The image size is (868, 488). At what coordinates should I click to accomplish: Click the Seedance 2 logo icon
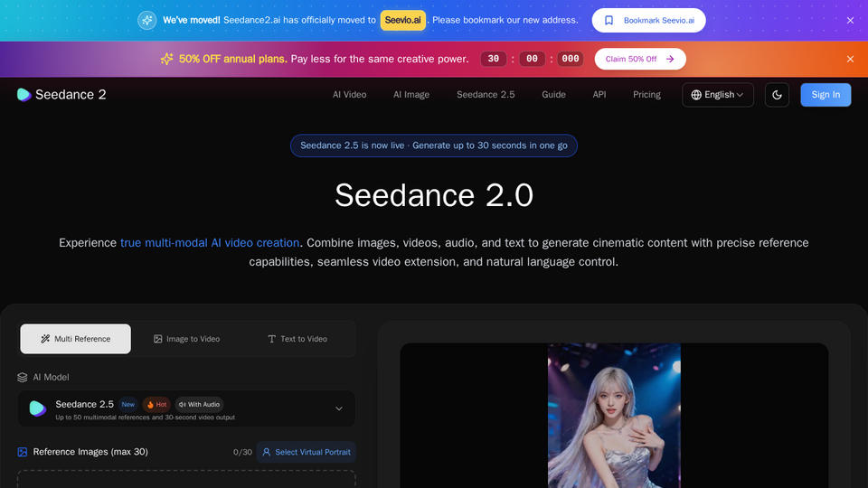[x=24, y=95]
